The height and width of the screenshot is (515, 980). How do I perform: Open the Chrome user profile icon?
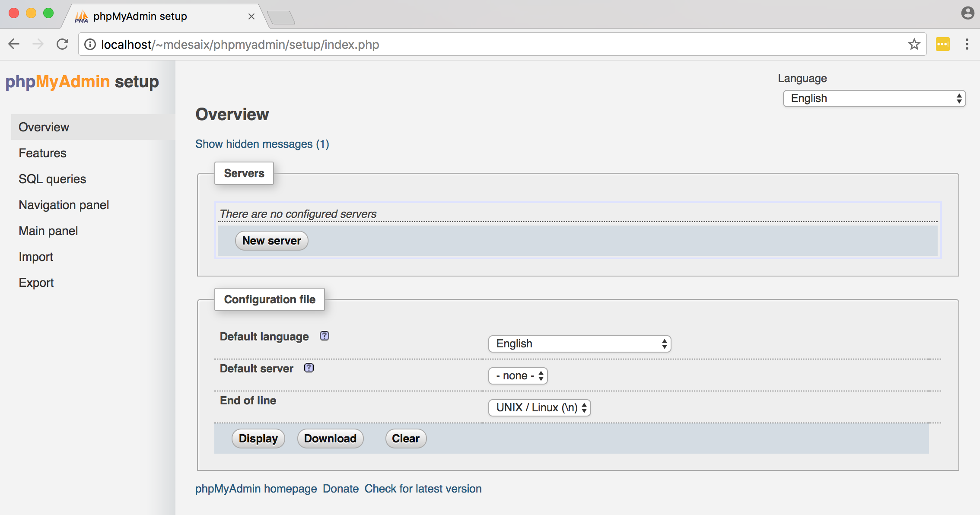(x=967, y=13)
